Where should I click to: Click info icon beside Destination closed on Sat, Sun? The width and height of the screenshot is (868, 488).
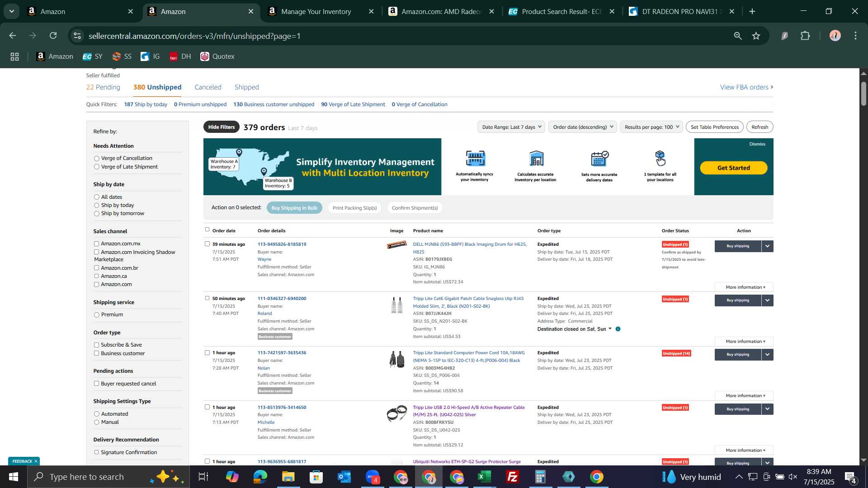[618, 329]
